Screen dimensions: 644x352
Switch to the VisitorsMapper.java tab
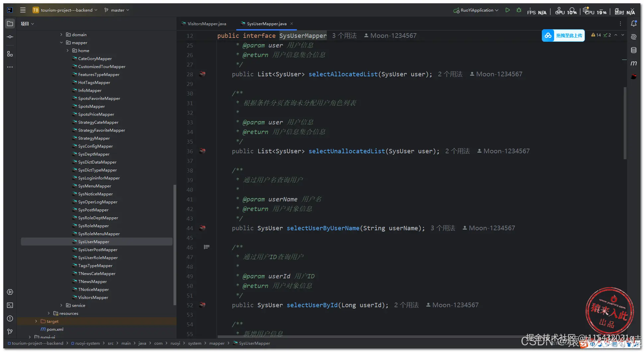point(206,24)
